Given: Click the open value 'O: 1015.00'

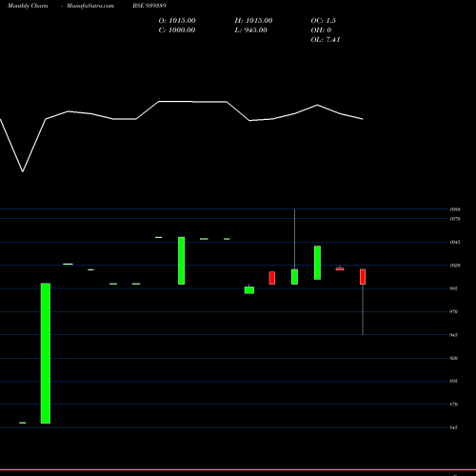Looking at the screenshot, I should pyautogui.click(x=177, y=21).
